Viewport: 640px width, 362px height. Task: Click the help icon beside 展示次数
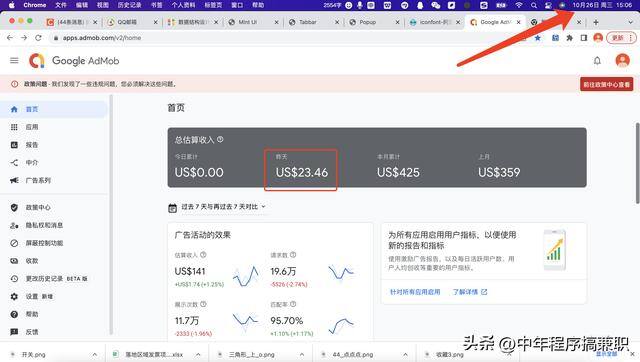click(203, 304)
